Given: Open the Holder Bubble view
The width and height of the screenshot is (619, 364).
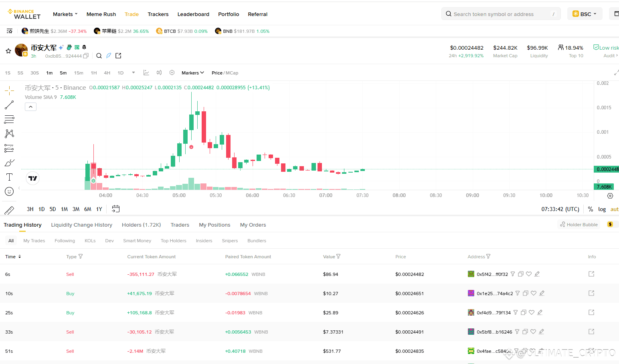Looking at the screenshot, I should 579,225.
